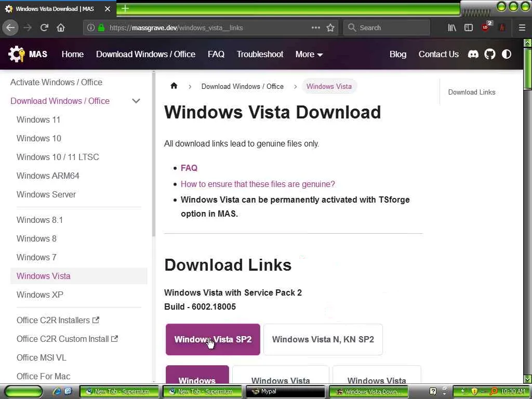Open Activate Windows / Office in sidebar
The height and width of the screenshot is (399, 532).
pos(56,82)
